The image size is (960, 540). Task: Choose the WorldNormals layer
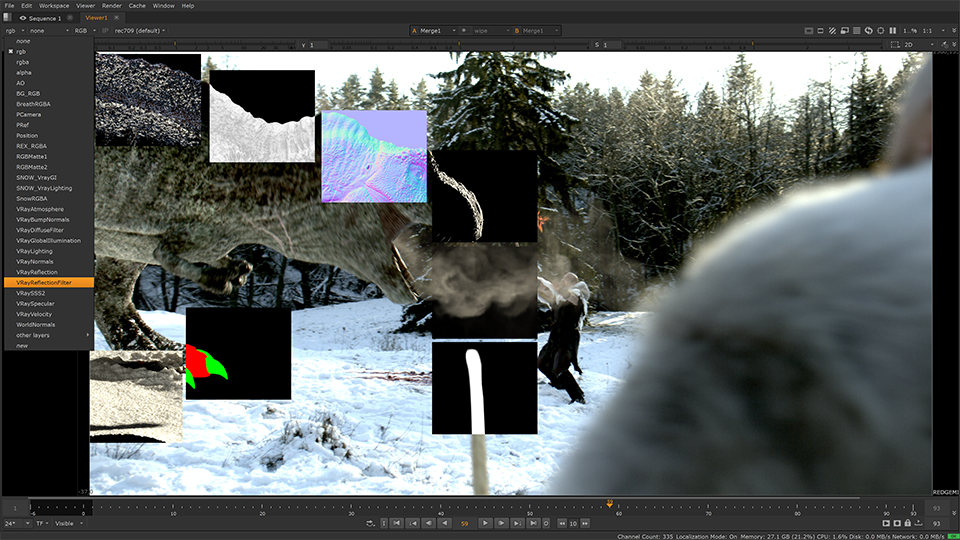click(x=36, y=325)
